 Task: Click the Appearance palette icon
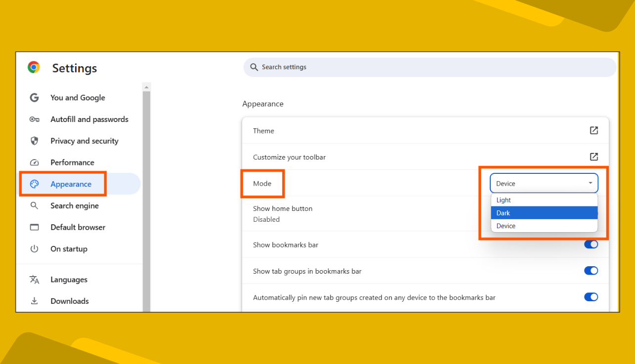(34, 184)
